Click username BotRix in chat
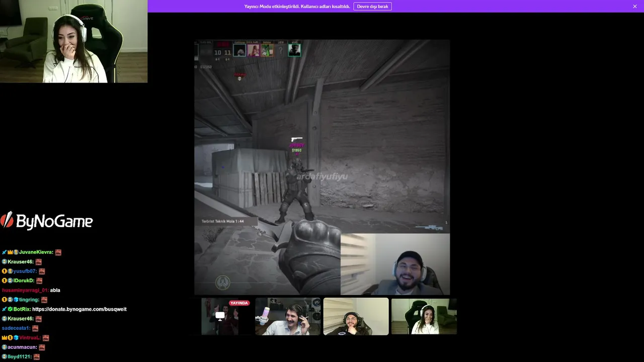The height and width of the screenshot is (362, 644). coord(22,309)
